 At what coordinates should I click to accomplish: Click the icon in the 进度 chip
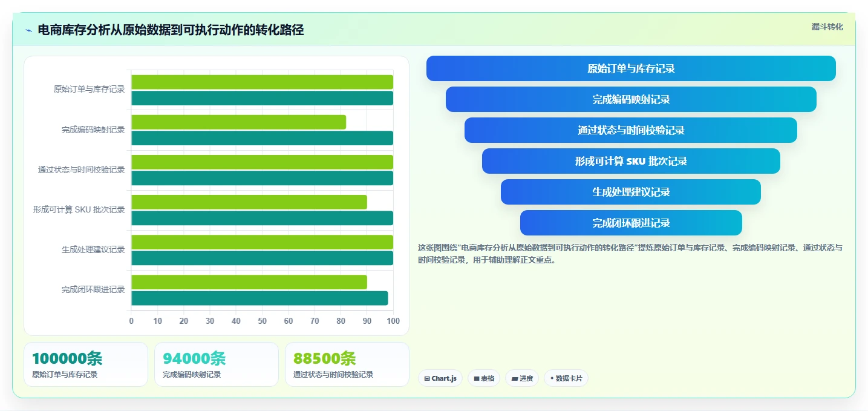pyautogui.click(x=515, y=378)
